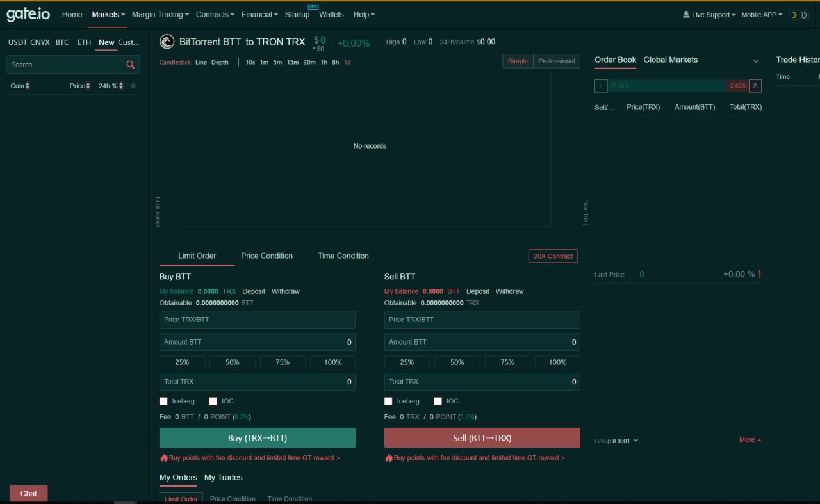Viewport: 820px width, 504px height.
Task: Expand the Order Book chevron
Action: [756, 61]
